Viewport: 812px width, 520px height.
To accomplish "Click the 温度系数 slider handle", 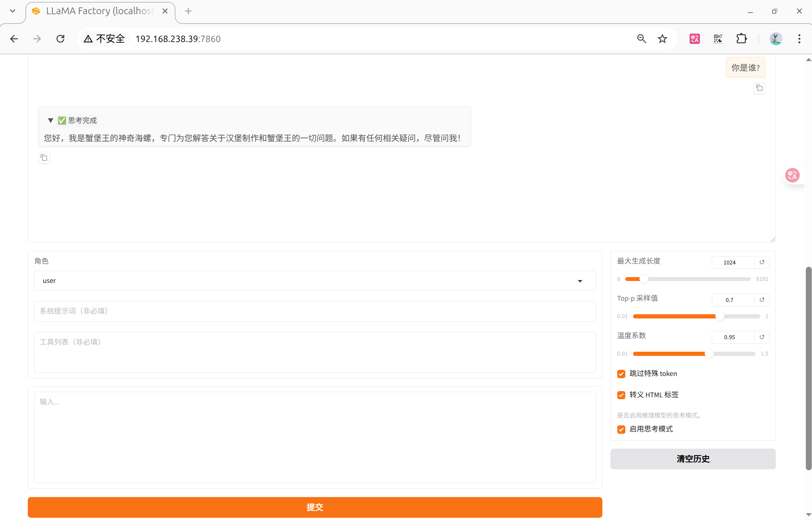I will pyautogui.click(x=709, y=354).
